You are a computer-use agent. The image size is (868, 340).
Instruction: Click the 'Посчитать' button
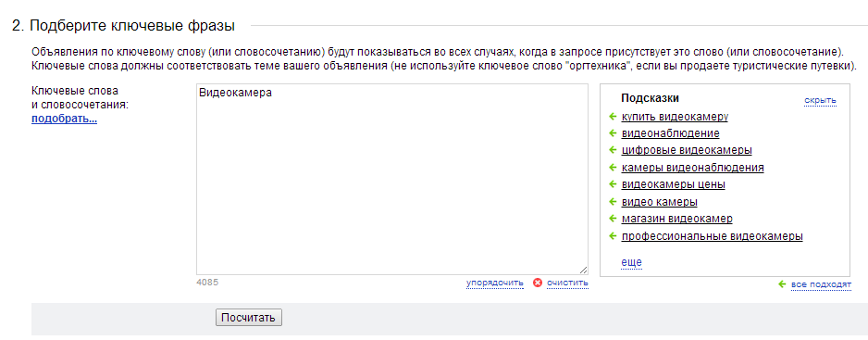click(x=249, y=318)
